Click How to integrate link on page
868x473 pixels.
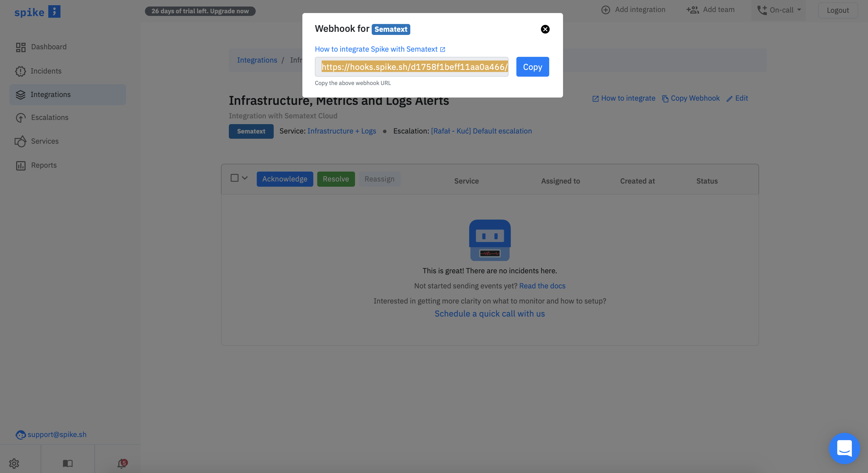[628, 98]
